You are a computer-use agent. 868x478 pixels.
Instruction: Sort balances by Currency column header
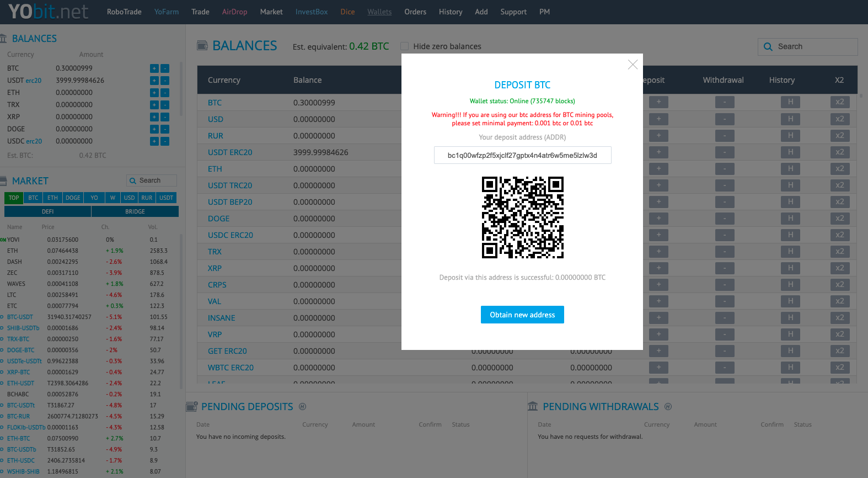coord(224,80)
